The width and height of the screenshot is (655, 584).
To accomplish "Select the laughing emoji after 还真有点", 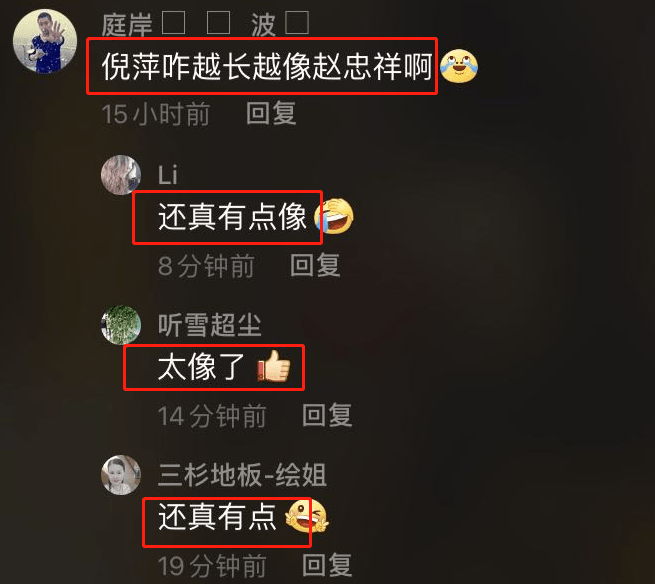I will [x=307, y=517].
